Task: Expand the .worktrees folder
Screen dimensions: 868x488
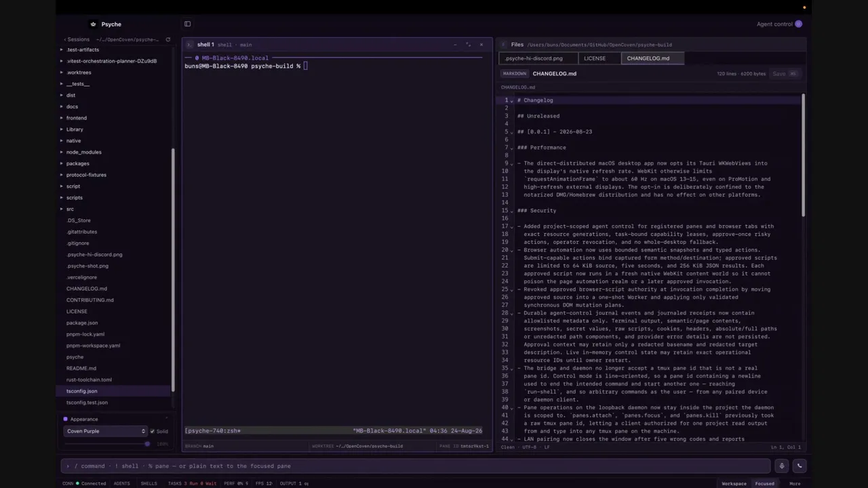Action: pos(62,73)
